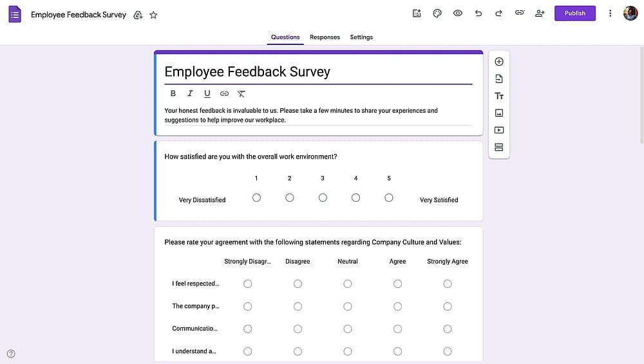Click the page vertical scrollbar
Viewport: 644px width, 364px height.
pos(641,95)
